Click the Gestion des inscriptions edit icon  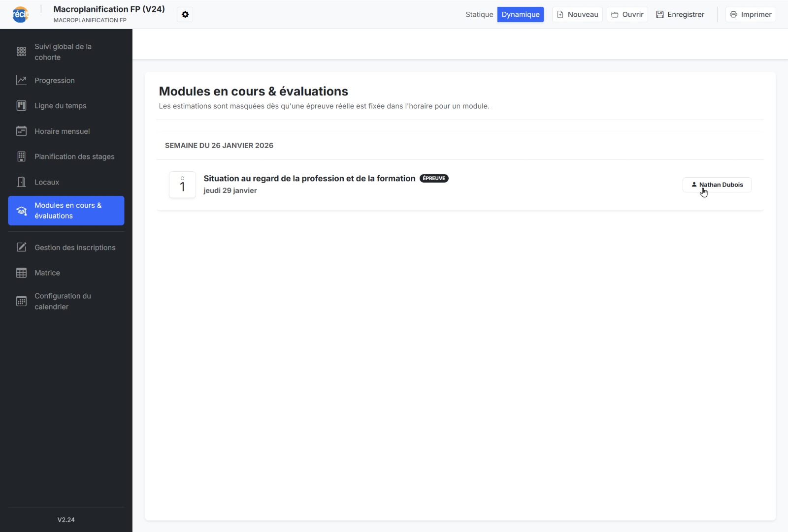click(21, 248)
